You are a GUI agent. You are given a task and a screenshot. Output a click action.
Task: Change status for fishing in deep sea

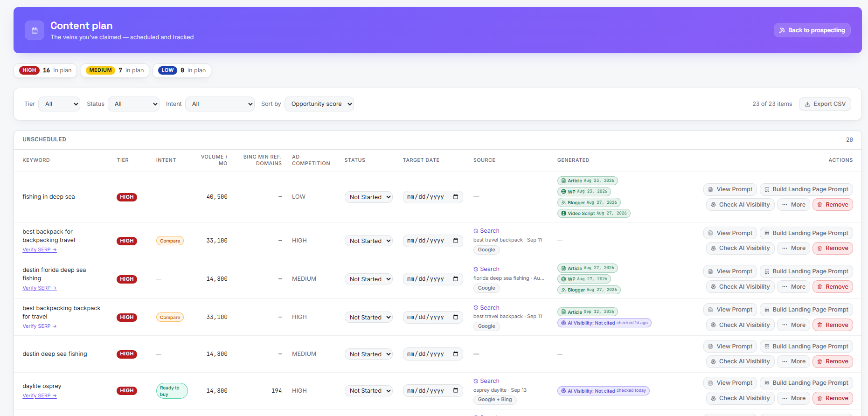368,197
